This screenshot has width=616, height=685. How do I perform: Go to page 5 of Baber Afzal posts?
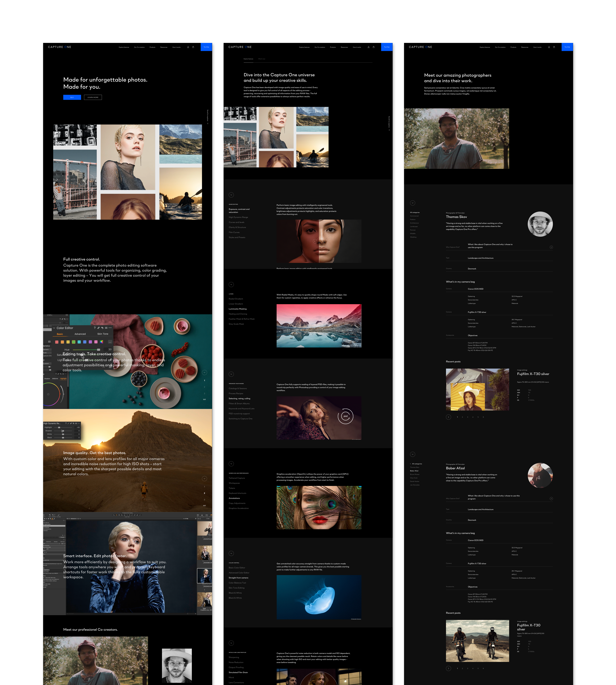click(478, 668)
